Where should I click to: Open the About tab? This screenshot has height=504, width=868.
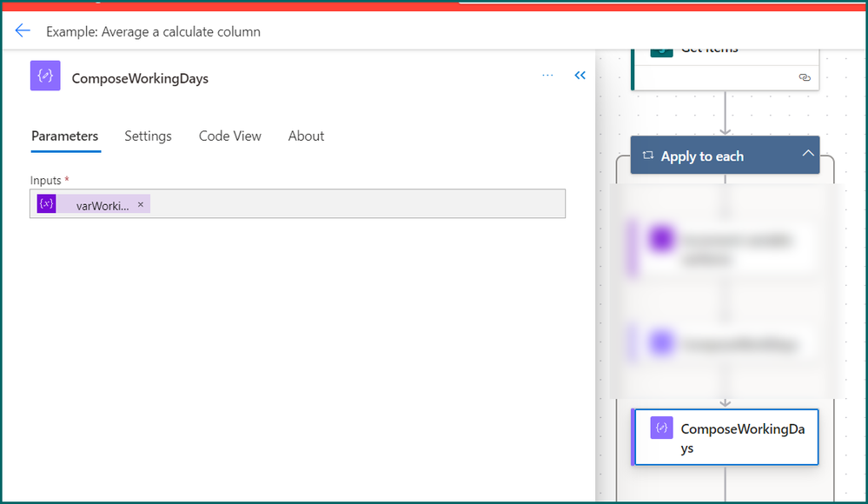click(306, 136)
